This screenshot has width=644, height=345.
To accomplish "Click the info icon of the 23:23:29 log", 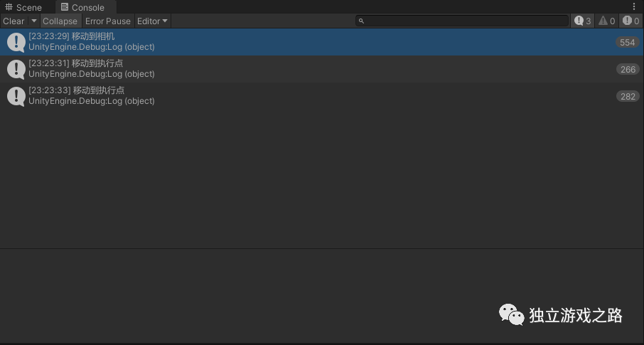I will [x=16, y=43].
